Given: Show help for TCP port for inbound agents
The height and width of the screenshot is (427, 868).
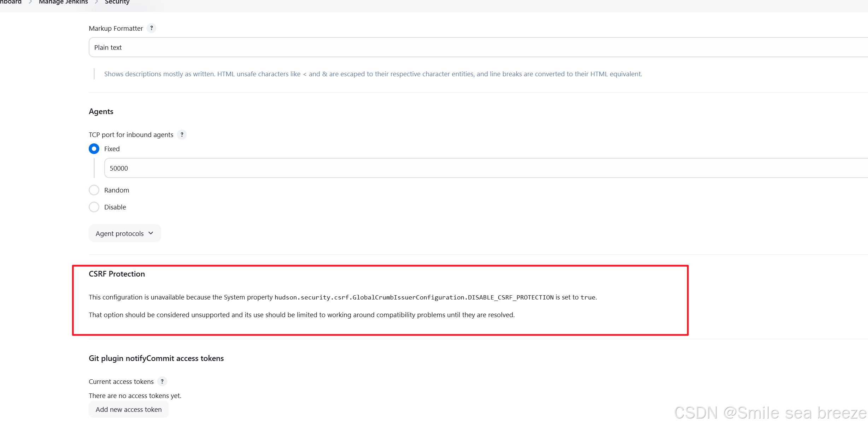Looking at the screenshot, I should (181, 135).
